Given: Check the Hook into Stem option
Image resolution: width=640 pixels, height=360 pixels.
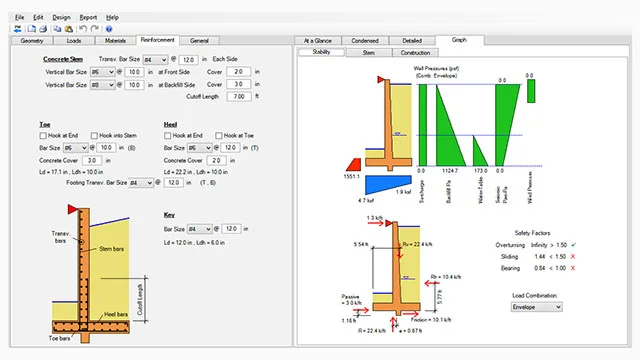Looking at the screenshot, I should point(94,135).
